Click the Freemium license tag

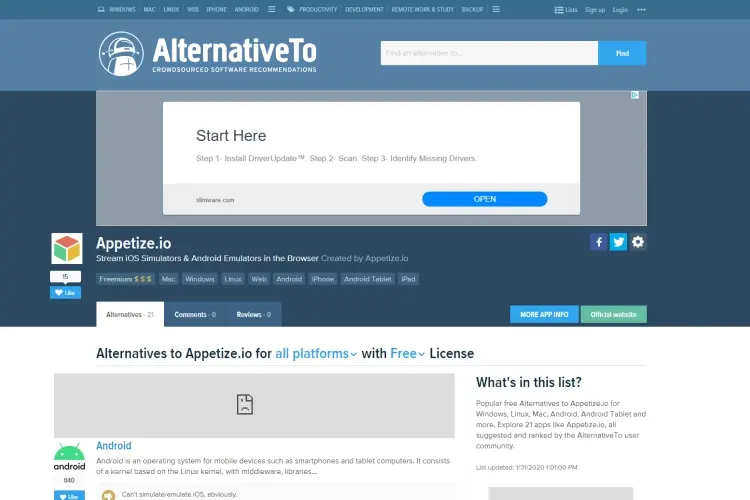pyautogui.click(x=125, y=279)
